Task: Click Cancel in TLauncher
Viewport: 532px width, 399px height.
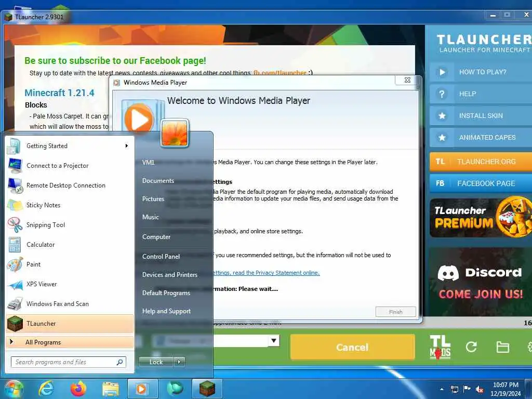Action: (353, 347)
